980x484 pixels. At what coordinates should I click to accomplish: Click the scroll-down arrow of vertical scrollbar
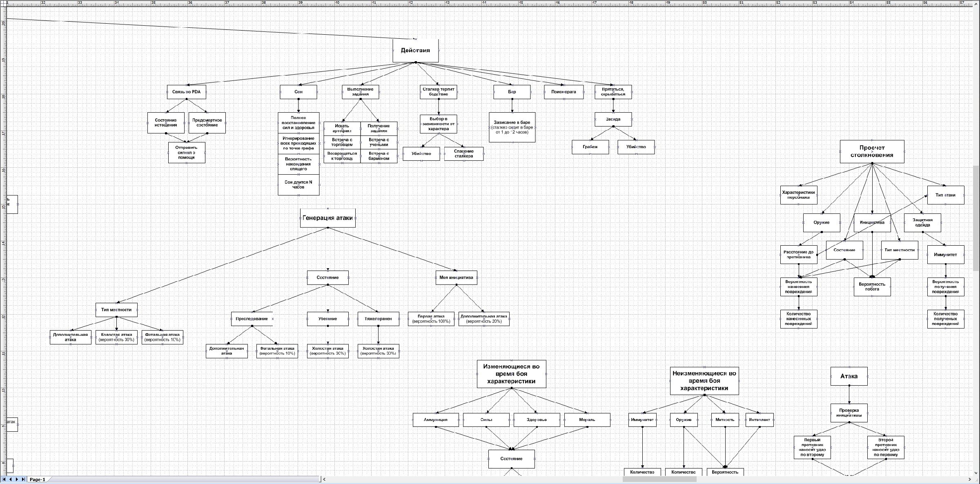coord(976,474)
